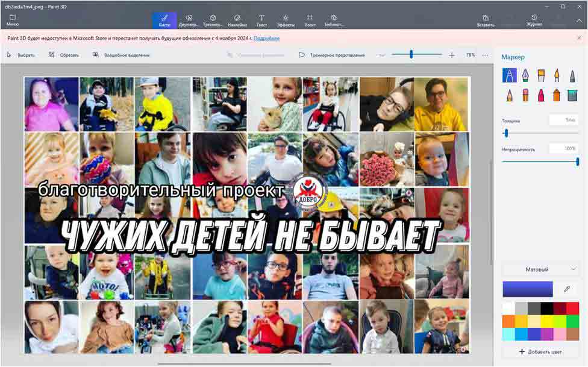Activate Волшебное выделение (Magic select)
Viewport: 588px width, 367px height.
coord(122,54)
